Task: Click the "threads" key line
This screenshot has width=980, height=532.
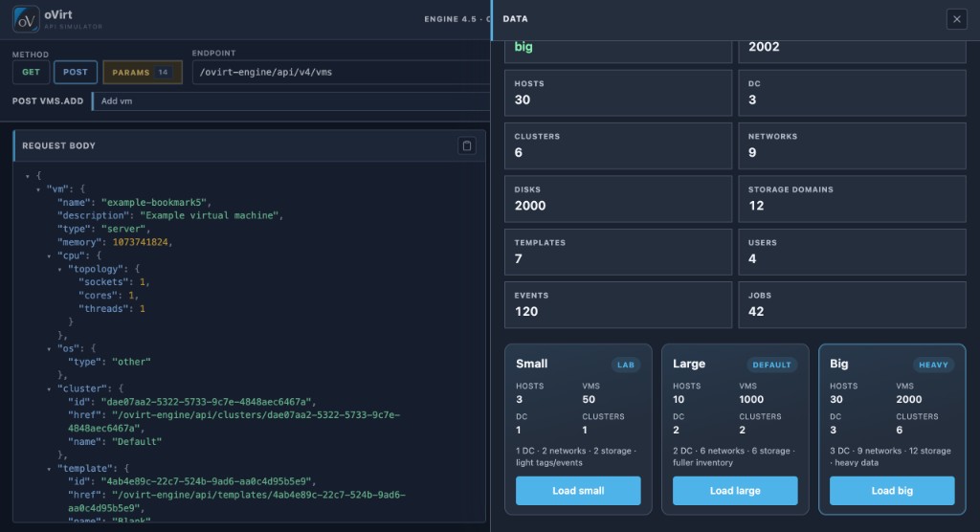Action: (x=111, y=309)
